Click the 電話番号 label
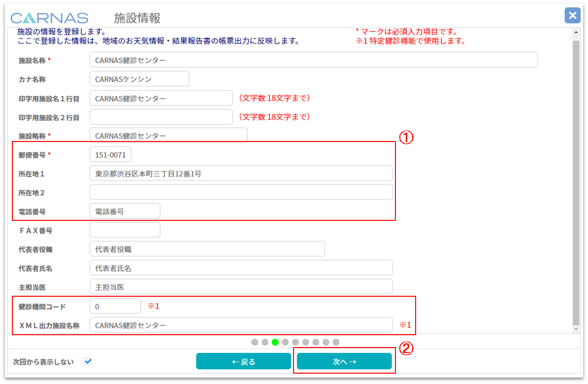Image resolution: width=588 pixels, height=384 pixels. pyautogui.click(x=32, y=211)
